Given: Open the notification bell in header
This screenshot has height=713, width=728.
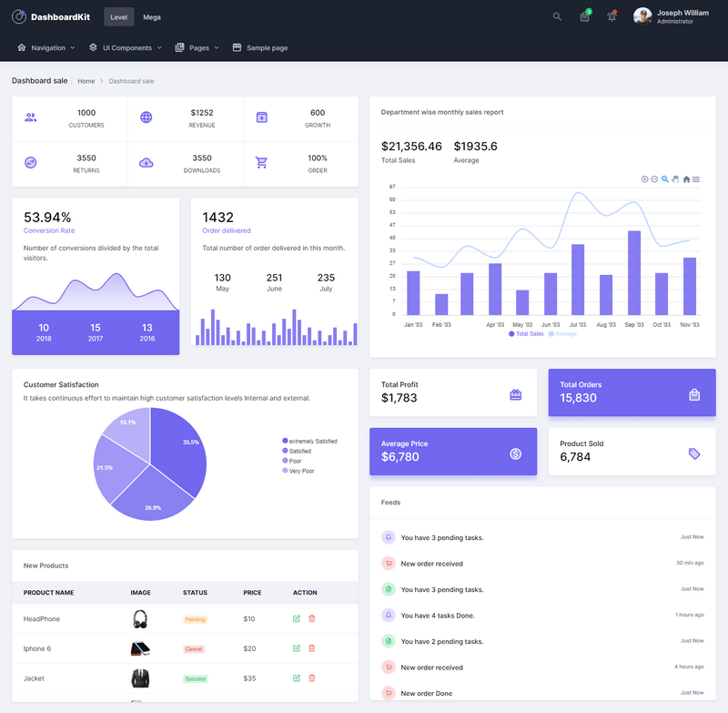Looking at the screenshot, I should [612, 16].
